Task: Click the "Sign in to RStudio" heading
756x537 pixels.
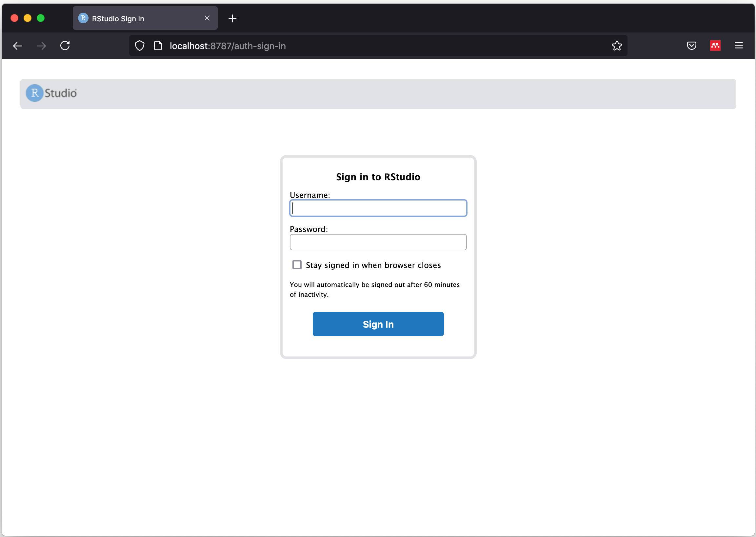Action: tap(378, 177)
